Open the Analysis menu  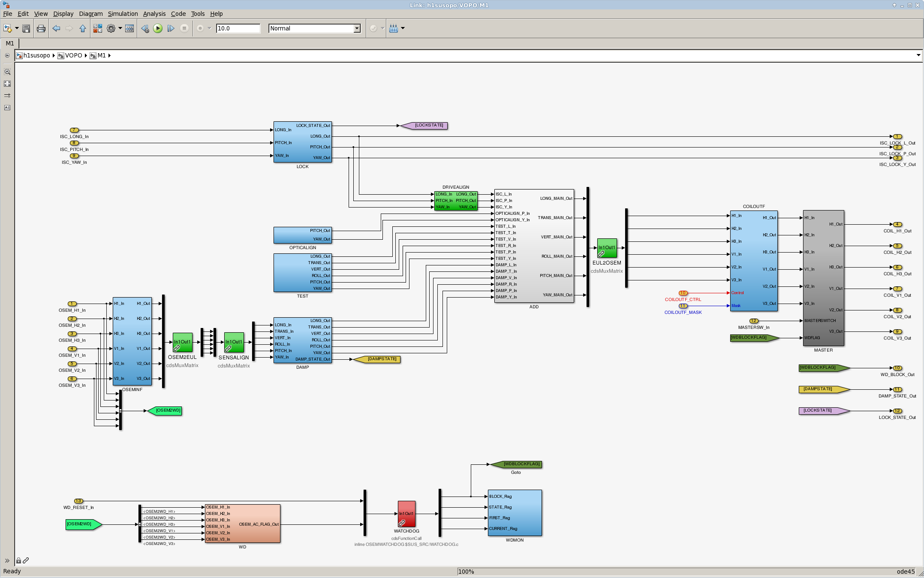(x=154, y=14)
